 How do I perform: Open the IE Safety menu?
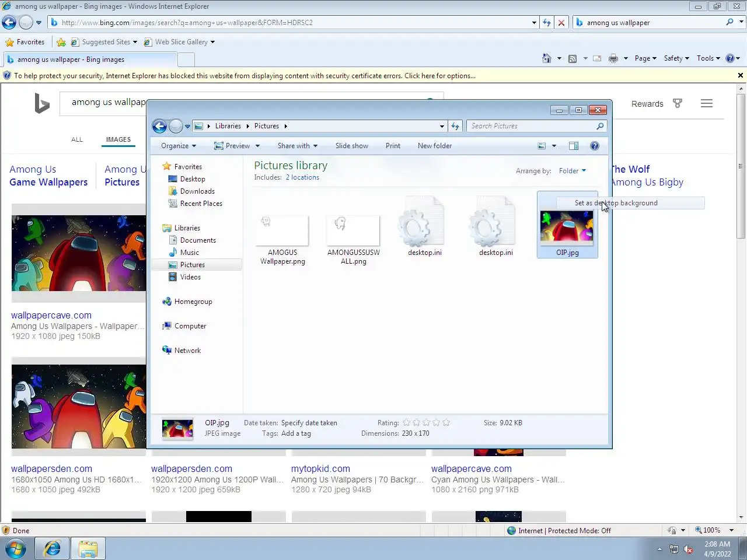pyautogui.click(x=676, y=58)
